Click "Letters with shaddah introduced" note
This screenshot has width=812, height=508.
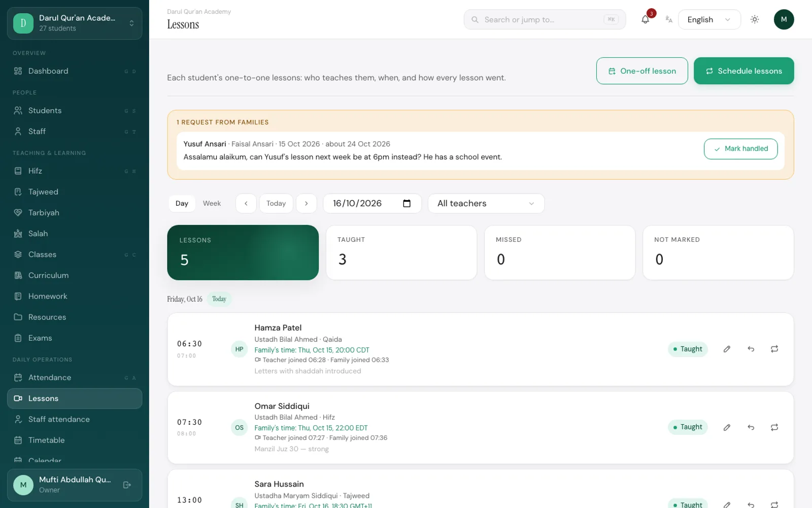[308, 371]
